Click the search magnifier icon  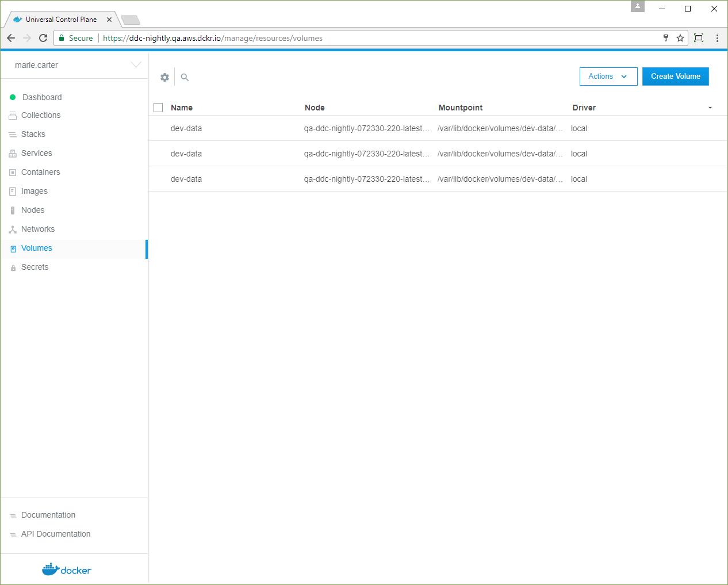[x=185, y=77]
